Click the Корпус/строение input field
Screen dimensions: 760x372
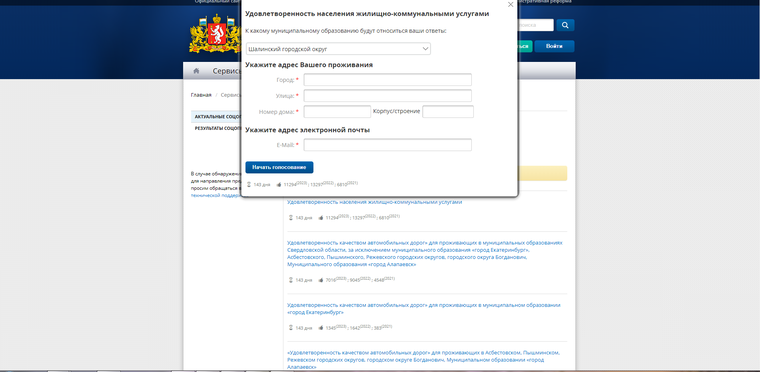[447, 112]
